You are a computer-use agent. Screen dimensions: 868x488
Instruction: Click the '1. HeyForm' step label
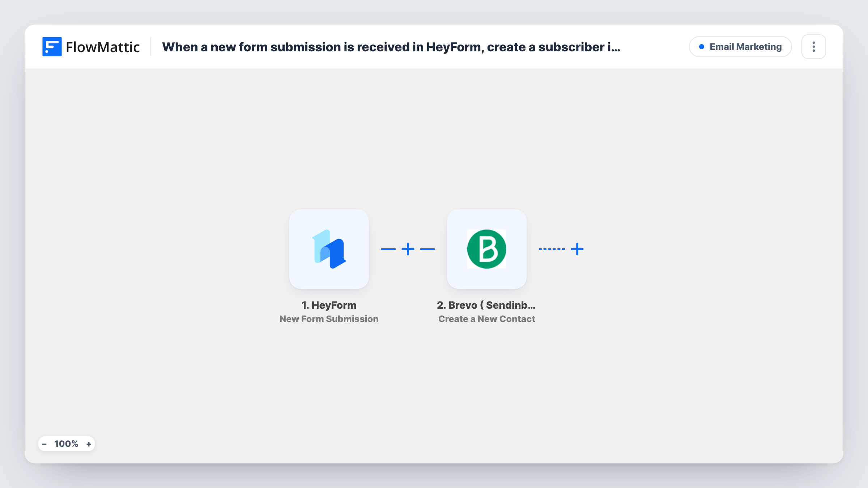point(329,305)
